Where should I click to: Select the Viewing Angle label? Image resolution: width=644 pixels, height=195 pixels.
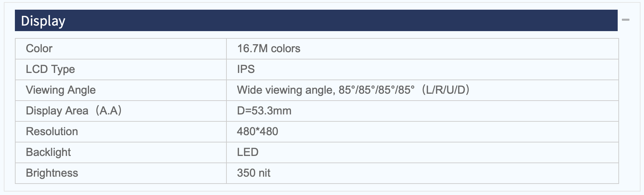click(x=61, y=90)
